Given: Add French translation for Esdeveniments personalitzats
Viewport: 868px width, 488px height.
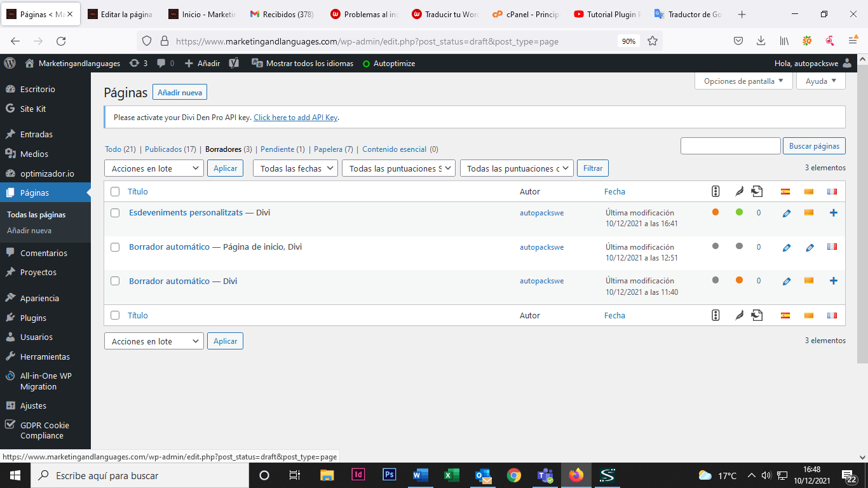Looking at the screenshot, I should pyautogui.click(x=834, y=213).
